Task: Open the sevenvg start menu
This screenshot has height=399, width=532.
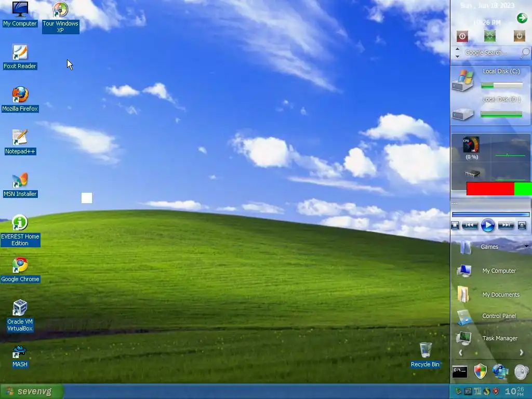Action: (x=32, y=392)
